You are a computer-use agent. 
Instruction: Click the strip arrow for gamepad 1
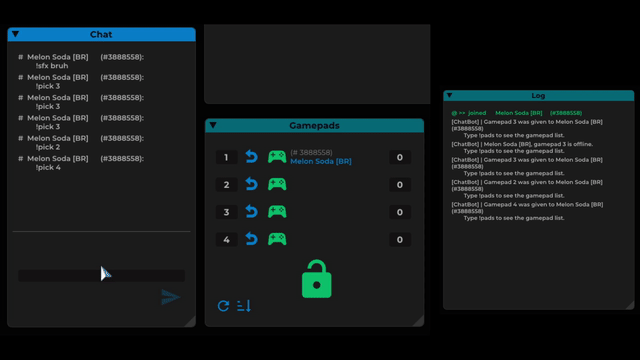click(251, 157)
